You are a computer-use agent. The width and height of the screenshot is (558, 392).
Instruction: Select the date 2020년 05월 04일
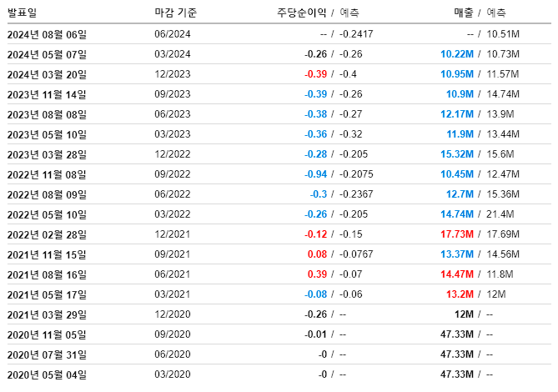pos(47,374)
